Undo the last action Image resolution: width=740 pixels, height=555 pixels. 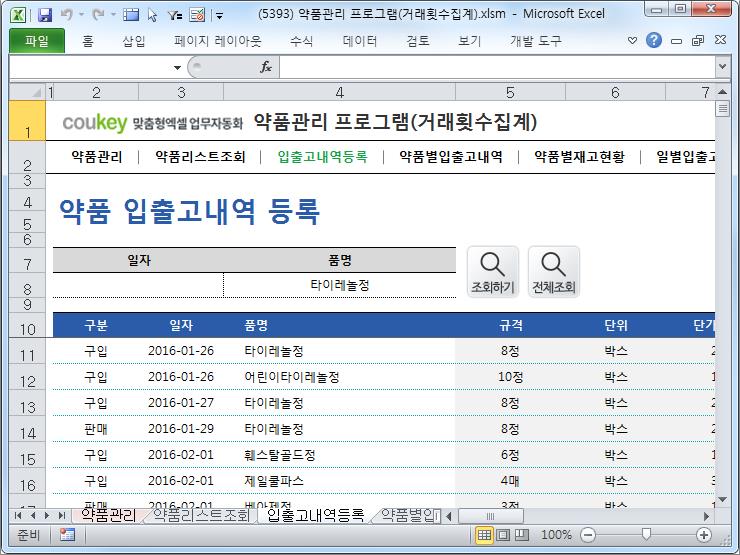point(67,15)
